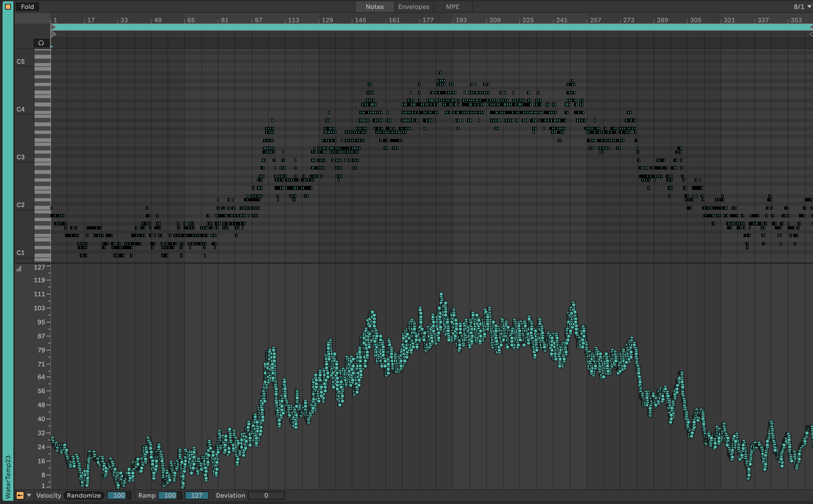Click the WaterTemp23 clip title bar

8,477
